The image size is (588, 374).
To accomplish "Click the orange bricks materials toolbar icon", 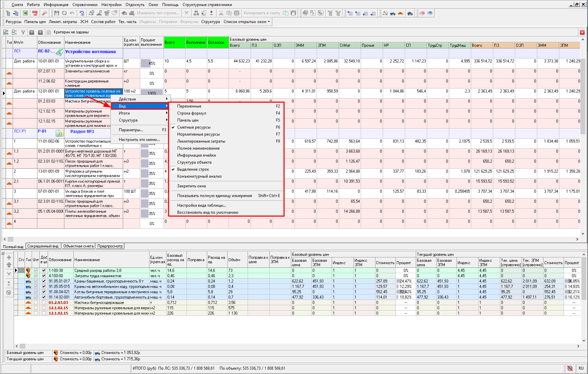I will click(x=400, y=13).
